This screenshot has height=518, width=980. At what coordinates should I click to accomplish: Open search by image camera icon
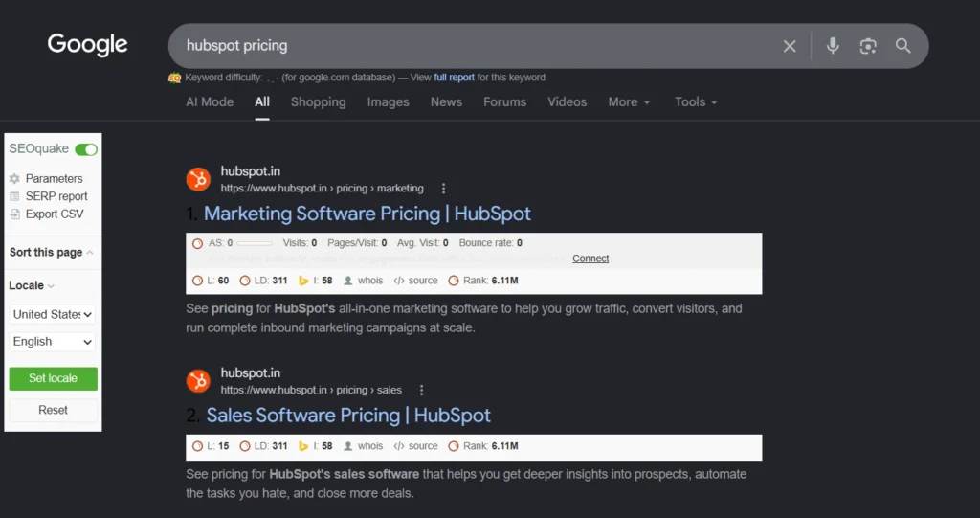(867, 46)
